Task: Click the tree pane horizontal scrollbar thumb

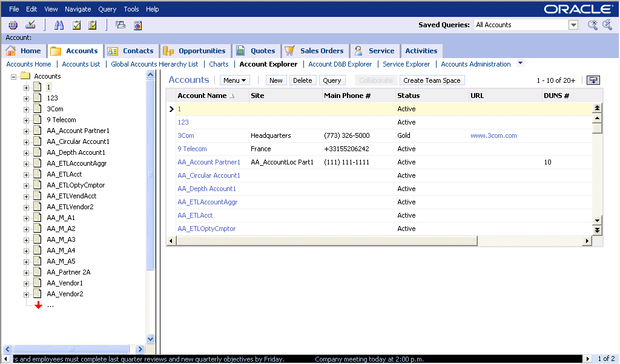Action: tap(71, 349)
